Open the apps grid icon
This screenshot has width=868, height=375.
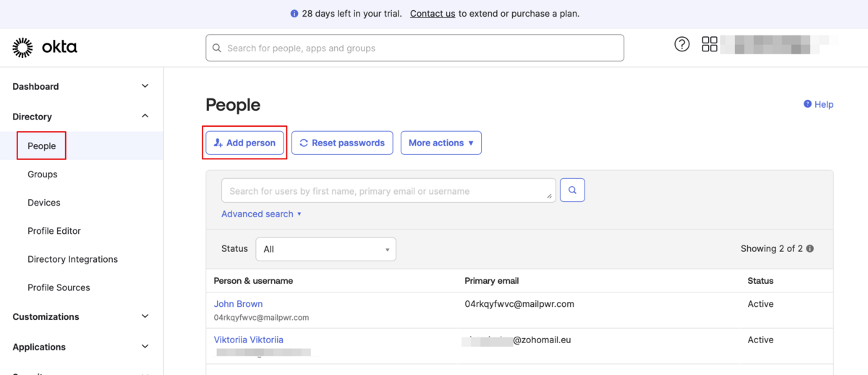pyautogui.click(x=710, y=44)
